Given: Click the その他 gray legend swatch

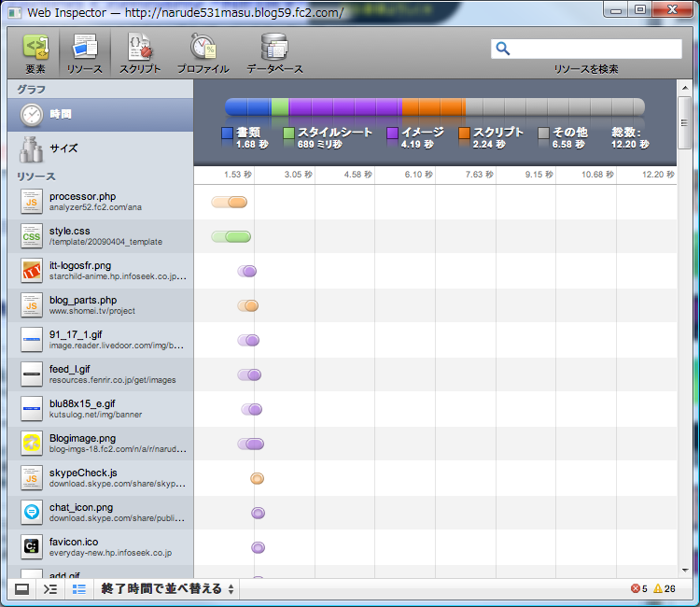Looking at the screenshot, I should tap(543, 133).
